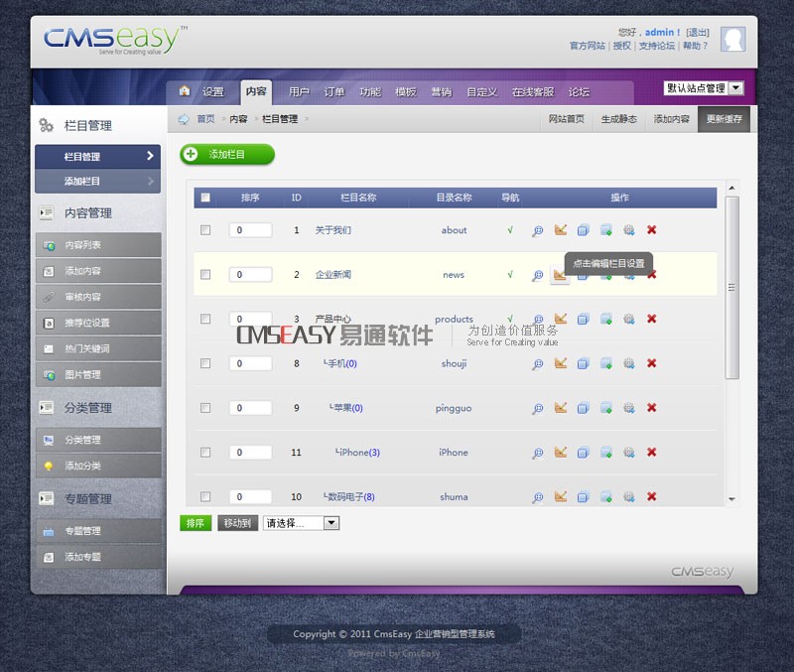This screenshot has width=794, height=672.
Task: Click the magnifier preview icon for 关于我们
Action: coord(537,230)
